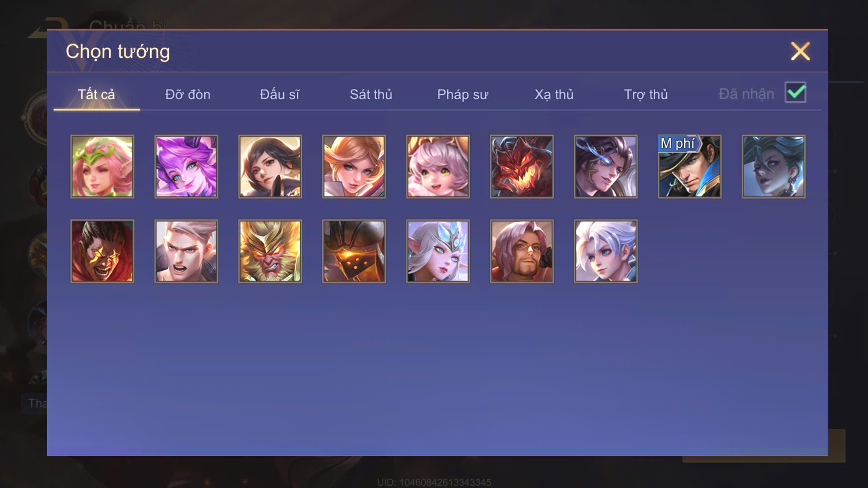Filter heroes by Pháp sư
Viewport: 868px width, 488px height.
point(463,95)
